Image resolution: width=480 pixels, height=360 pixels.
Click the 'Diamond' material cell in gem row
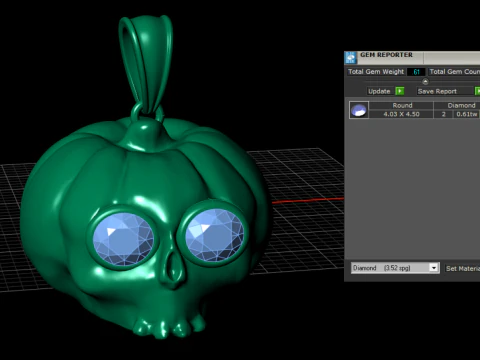click(x=457, y=105)
